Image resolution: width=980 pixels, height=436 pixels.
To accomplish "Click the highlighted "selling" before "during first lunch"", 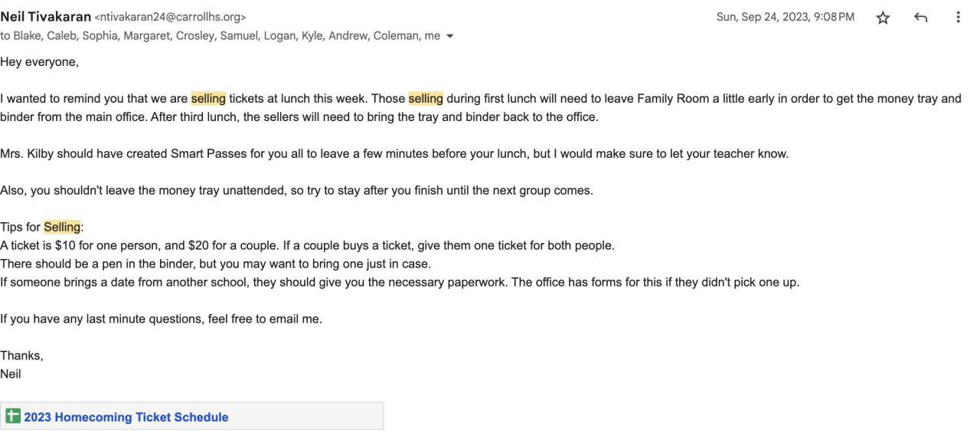I will (x=426, y=98).
